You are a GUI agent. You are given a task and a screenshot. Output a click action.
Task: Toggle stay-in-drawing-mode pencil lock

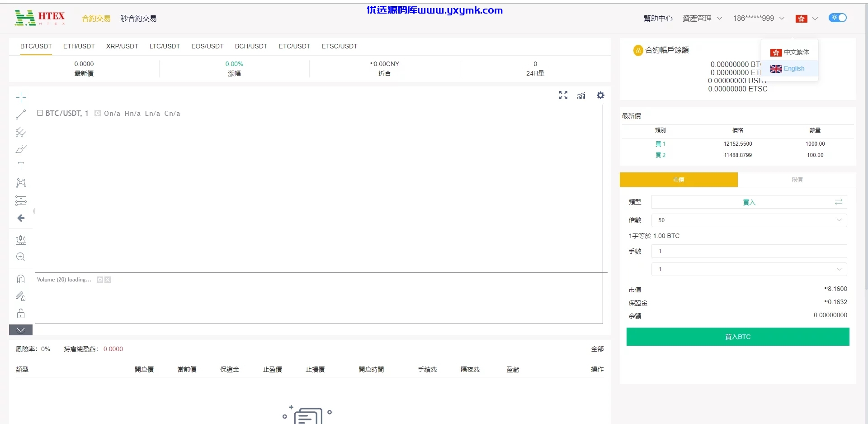(21, 296)
